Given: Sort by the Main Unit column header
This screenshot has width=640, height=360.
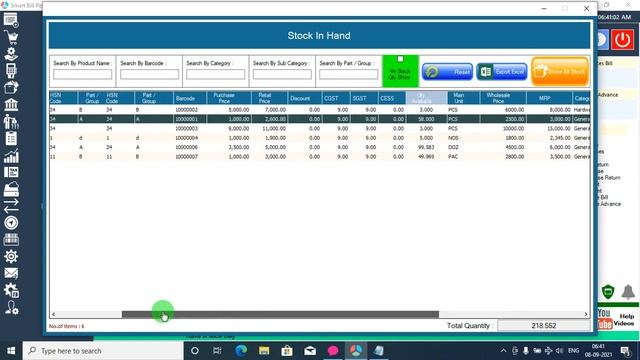Looking at the screenshot, I should point(464,98).
